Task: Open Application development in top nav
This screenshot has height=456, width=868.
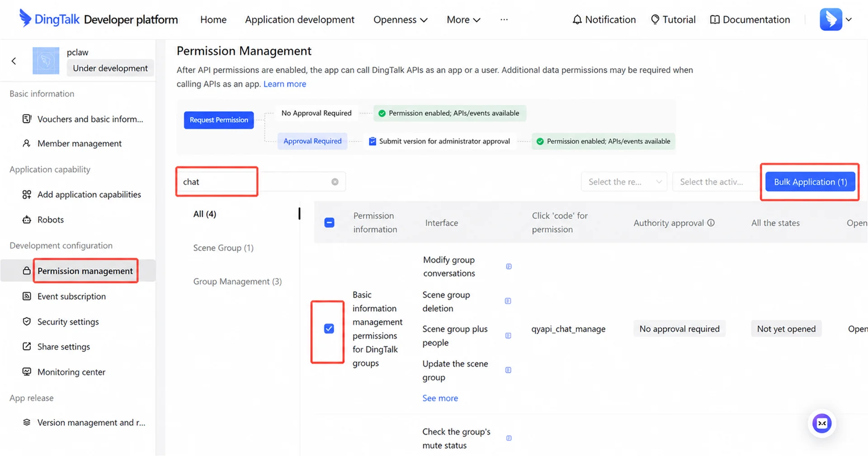Action: point(300,20)
